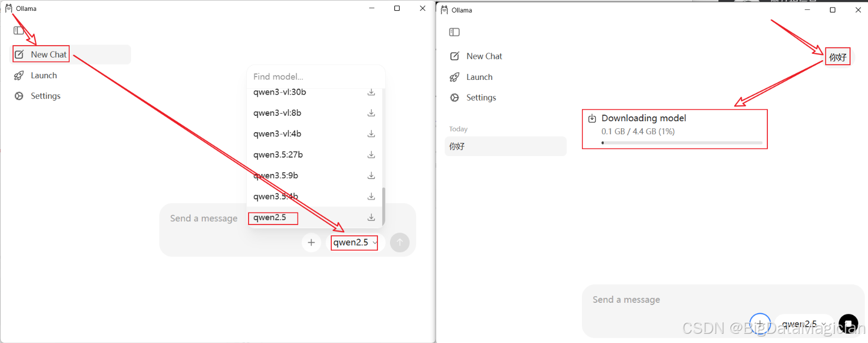
Task: Click Launch rocket icon in right window
Action: tap(455, 77)
